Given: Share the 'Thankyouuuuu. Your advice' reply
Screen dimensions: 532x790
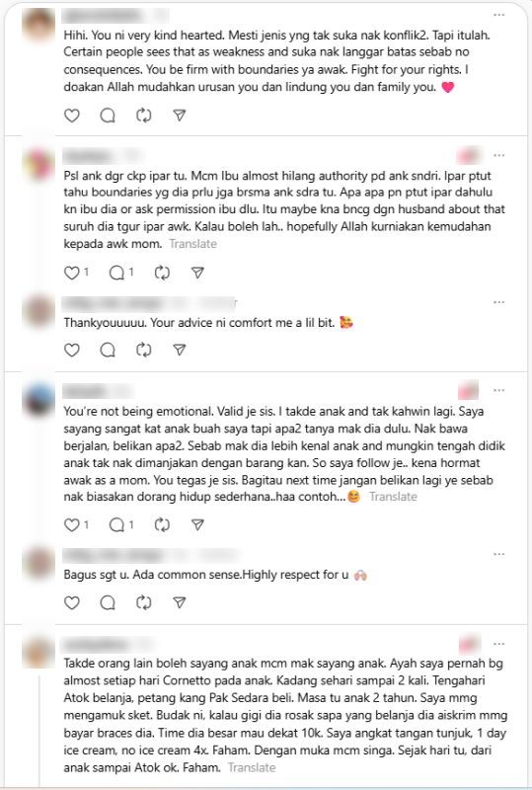Looking at the screenshot, I should [180, 350].
